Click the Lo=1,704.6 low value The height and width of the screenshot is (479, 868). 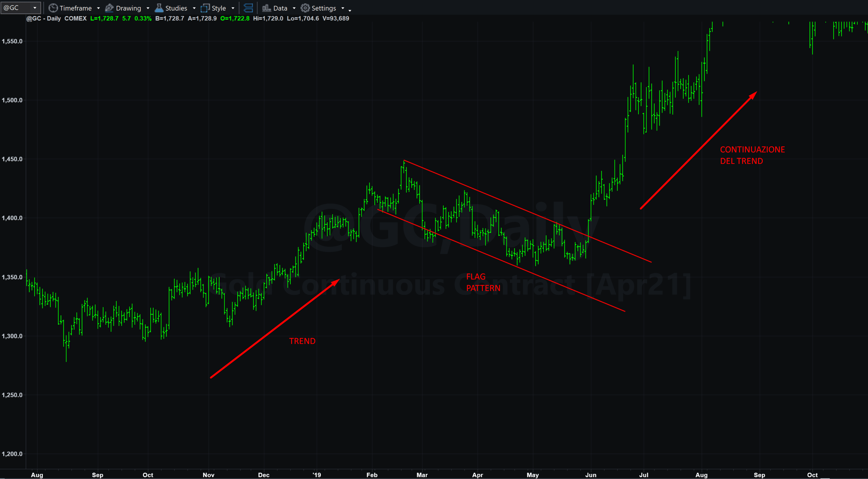[x=303, y=19]
